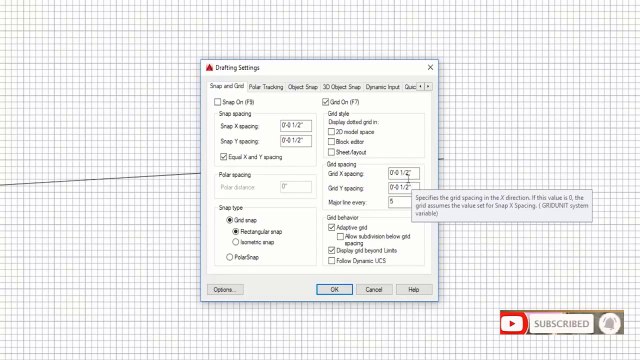The width and height of the screenshot is (640, 360).
Task: Open the 3D Object Snap tab
Action: tap(342, 87)
